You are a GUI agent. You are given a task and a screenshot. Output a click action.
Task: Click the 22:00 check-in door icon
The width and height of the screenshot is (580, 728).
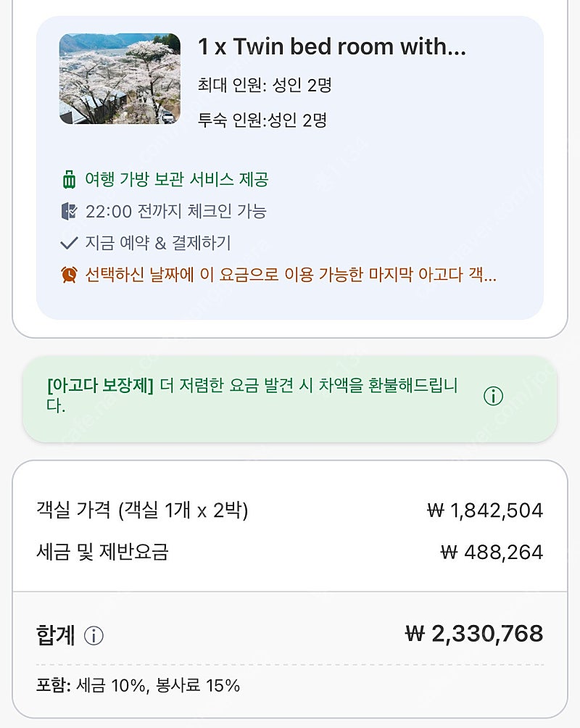coord(69,211)
